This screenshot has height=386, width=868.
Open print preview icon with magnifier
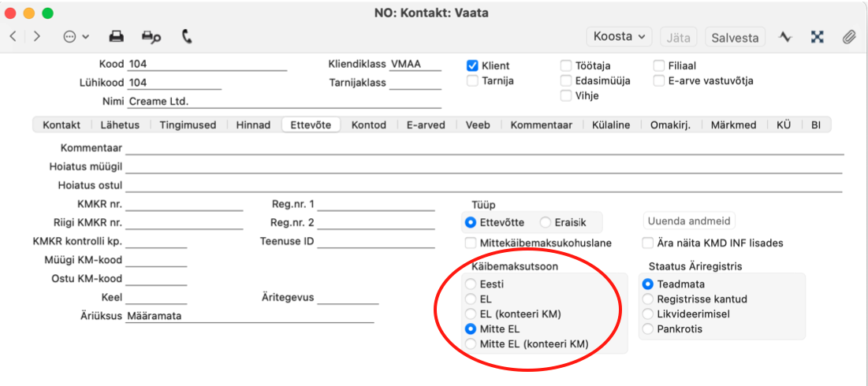(x=151, y=37)
